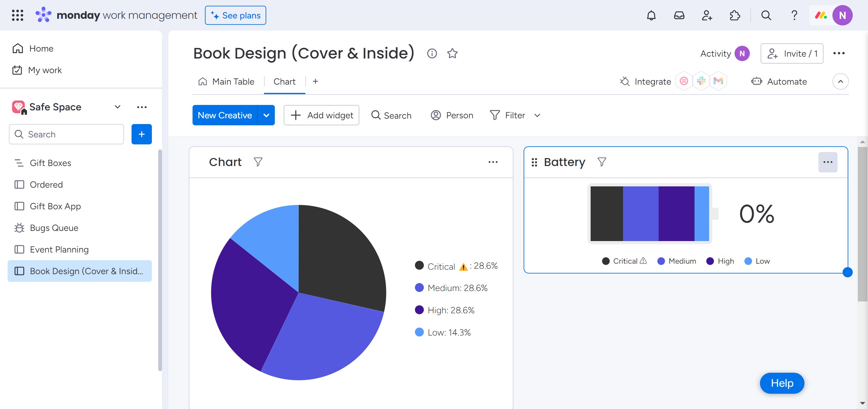The image size is (868, 409).
Task: Open Ordered board in sidebar
Action: point(79,184)
